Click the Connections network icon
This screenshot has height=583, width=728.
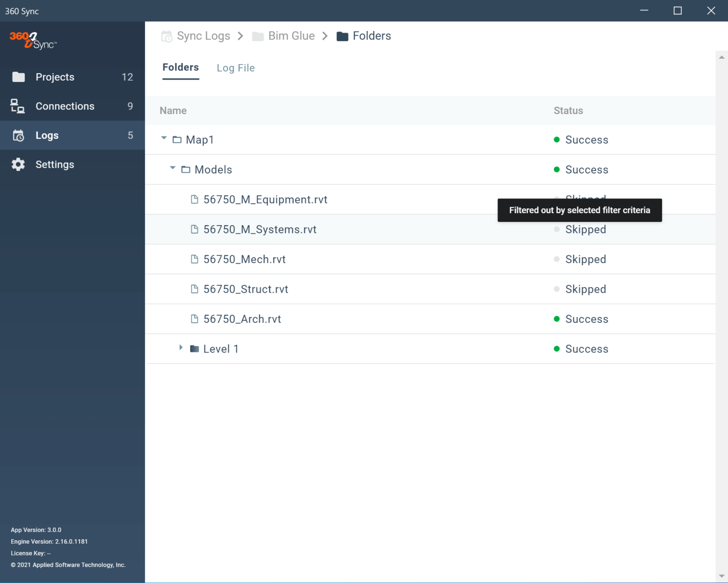17,106
